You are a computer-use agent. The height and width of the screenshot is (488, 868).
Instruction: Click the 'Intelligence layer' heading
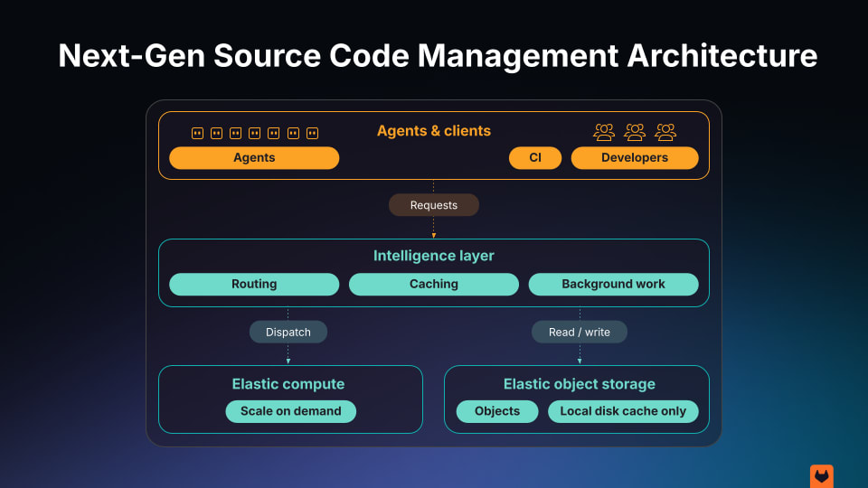point(434,256)
